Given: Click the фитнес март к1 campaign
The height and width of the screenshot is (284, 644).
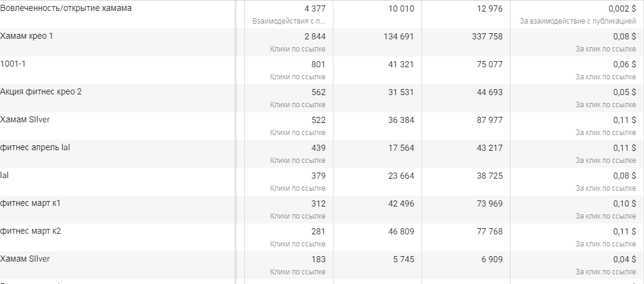Looking at the screenshot, I should (30, 203).
